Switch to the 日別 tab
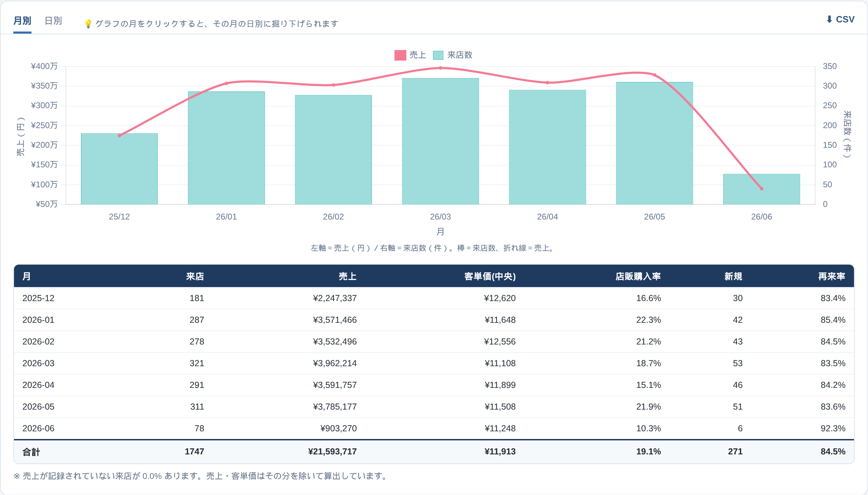 pos(53,21)
